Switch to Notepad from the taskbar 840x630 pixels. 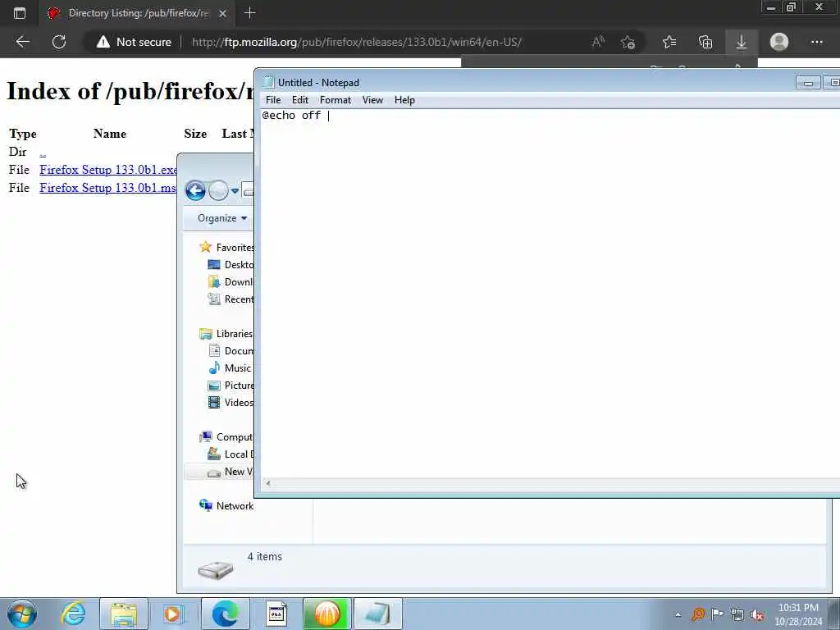(x=377, y=614)
